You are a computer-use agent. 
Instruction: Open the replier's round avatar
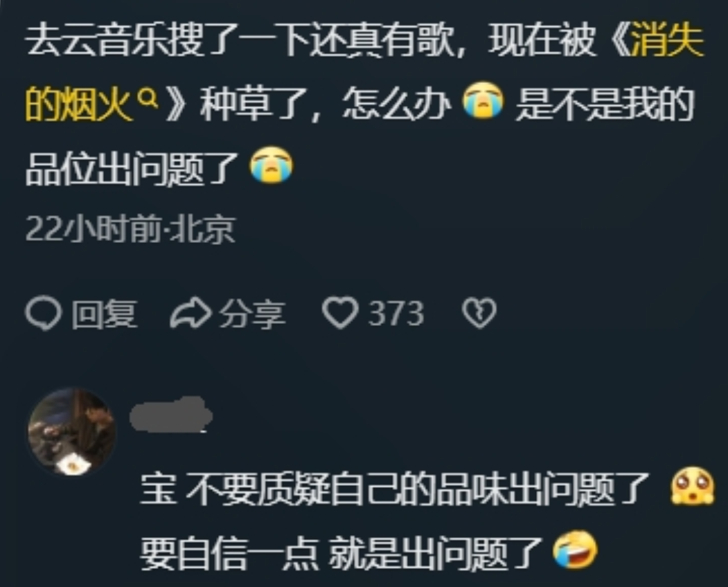[x=72, y=431]
